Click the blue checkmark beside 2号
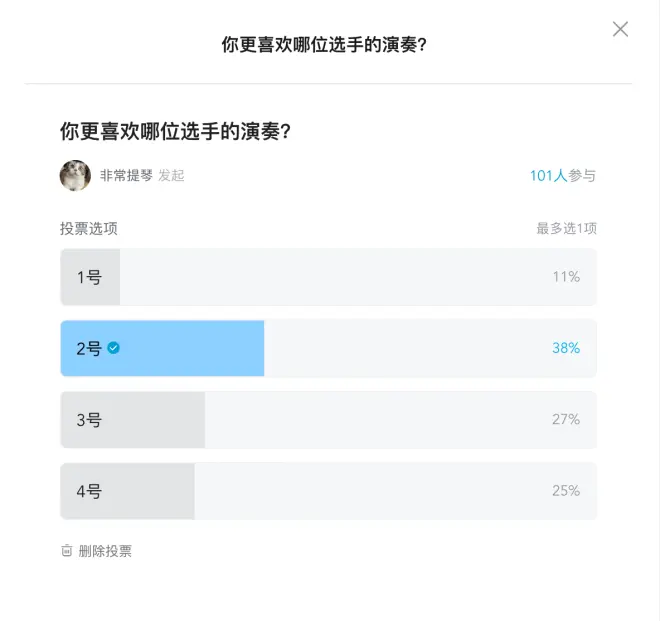Screen dimensions: 660x621 click(x=114, y=348)
